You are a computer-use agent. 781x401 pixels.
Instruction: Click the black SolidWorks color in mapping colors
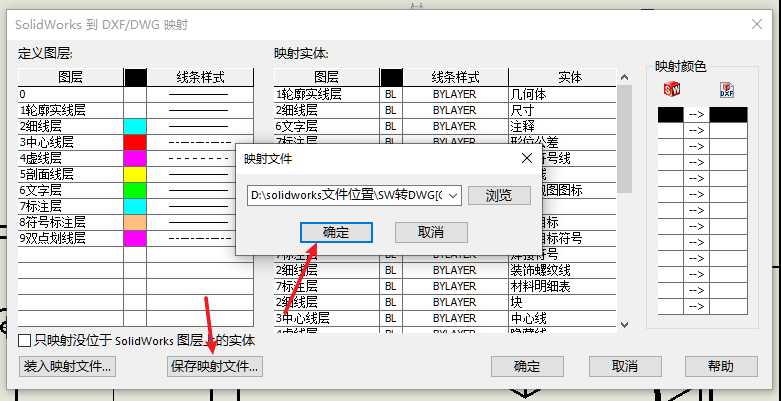click(670, 115)
